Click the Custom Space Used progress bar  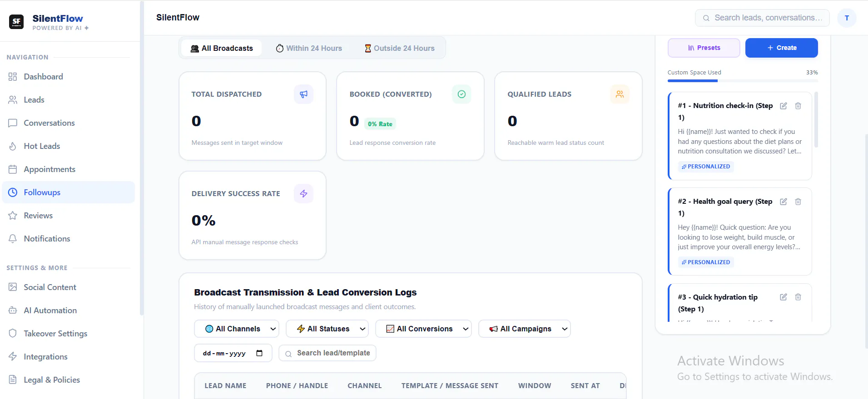(743, 81)
